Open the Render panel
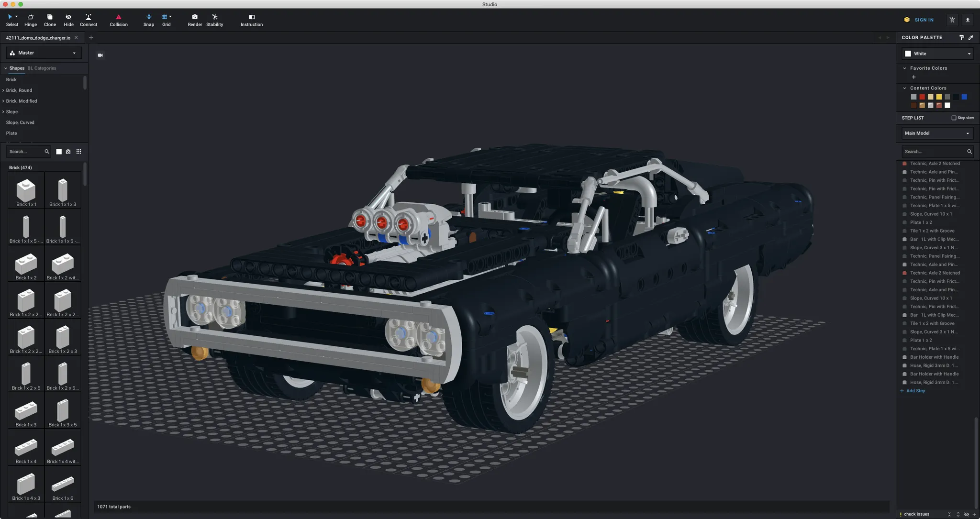 point(195,20)
